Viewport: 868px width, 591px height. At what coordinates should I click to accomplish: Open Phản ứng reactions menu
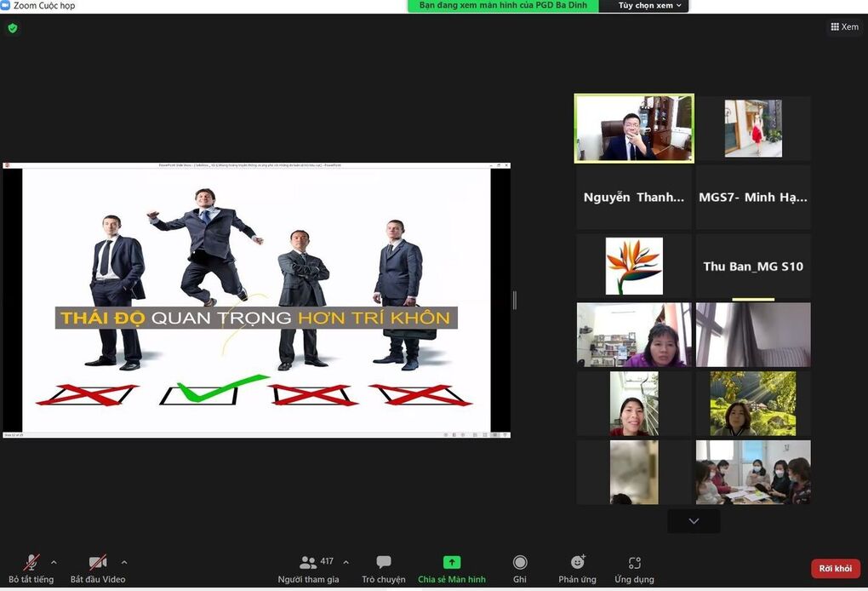pyautogui.click(x=577, y=568)
